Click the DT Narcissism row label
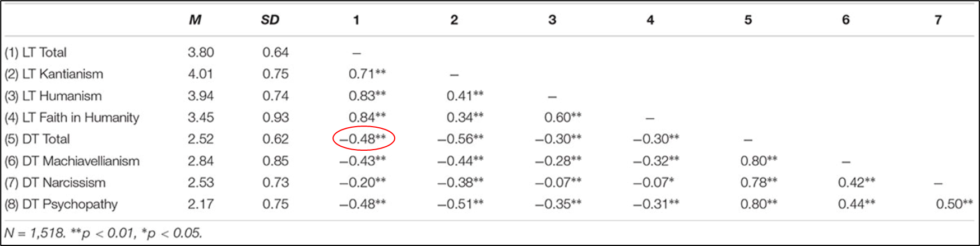The width and height of the screenshot is (980, 246). 55,183
